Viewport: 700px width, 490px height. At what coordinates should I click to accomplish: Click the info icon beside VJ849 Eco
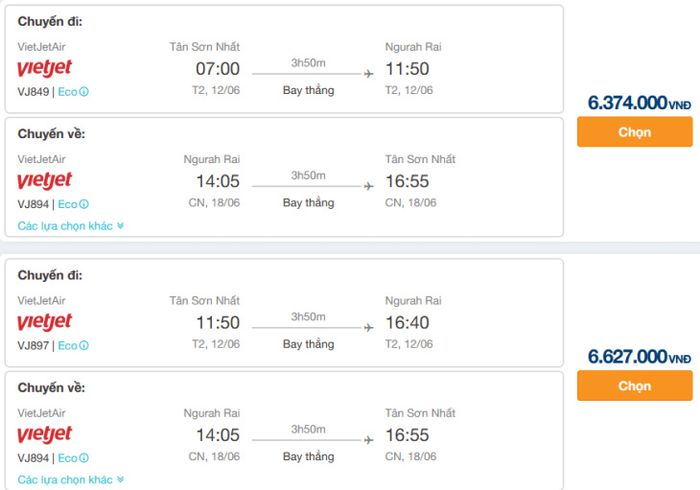(84, 92)
